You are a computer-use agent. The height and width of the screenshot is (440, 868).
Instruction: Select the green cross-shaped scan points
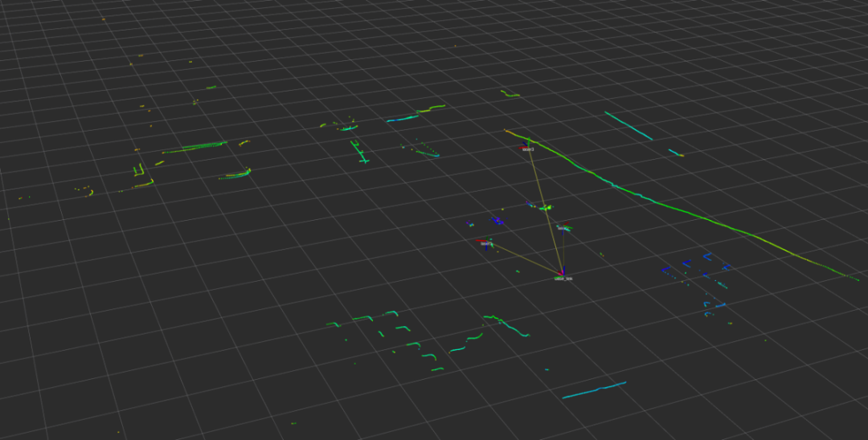point(359,153)
